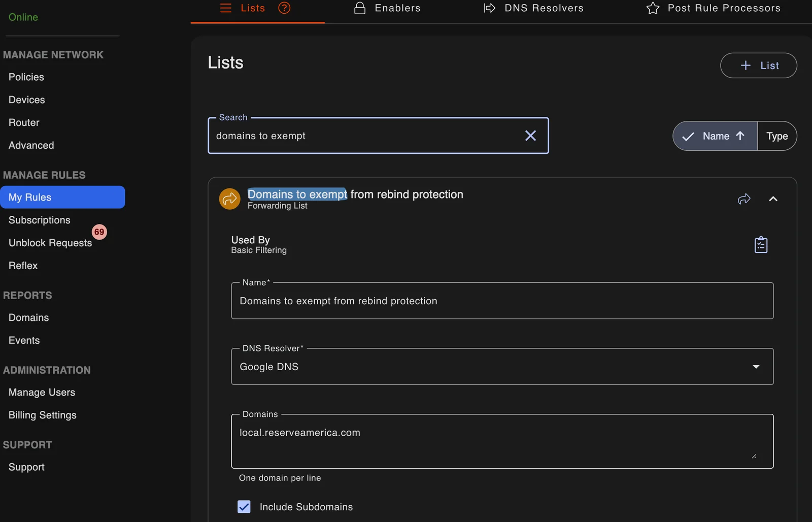Select My Rules in the sidebar

(x=63, y=197)
